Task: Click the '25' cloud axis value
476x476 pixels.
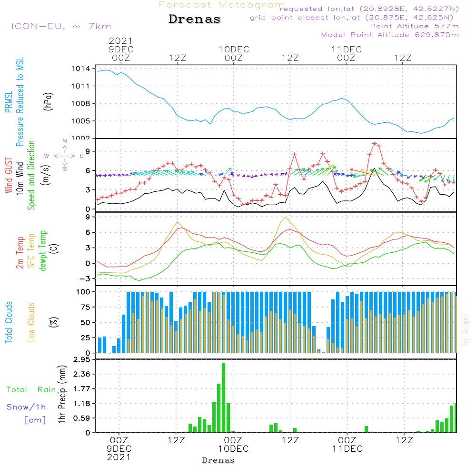Action: (86, 338)
